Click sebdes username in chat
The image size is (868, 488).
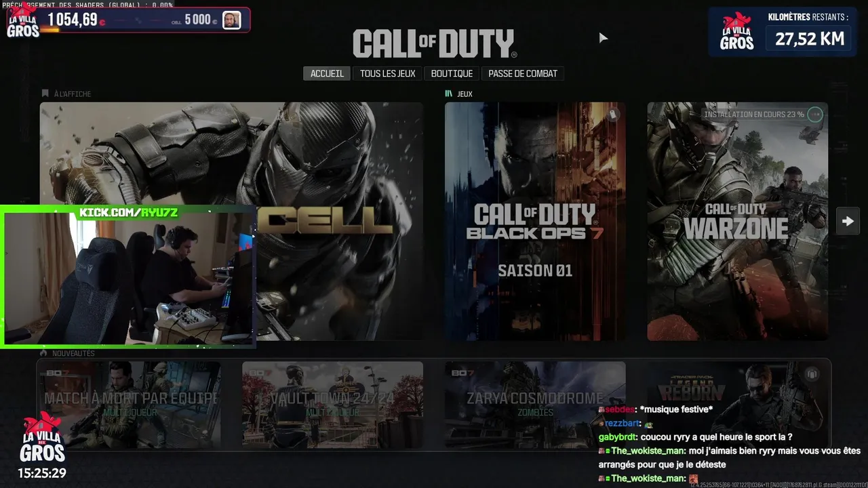pos(620,410)
